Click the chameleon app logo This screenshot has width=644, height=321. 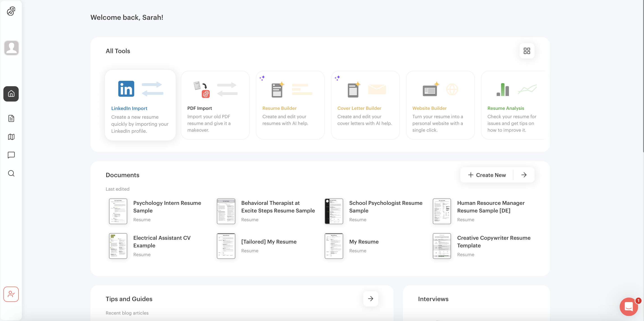11,11
